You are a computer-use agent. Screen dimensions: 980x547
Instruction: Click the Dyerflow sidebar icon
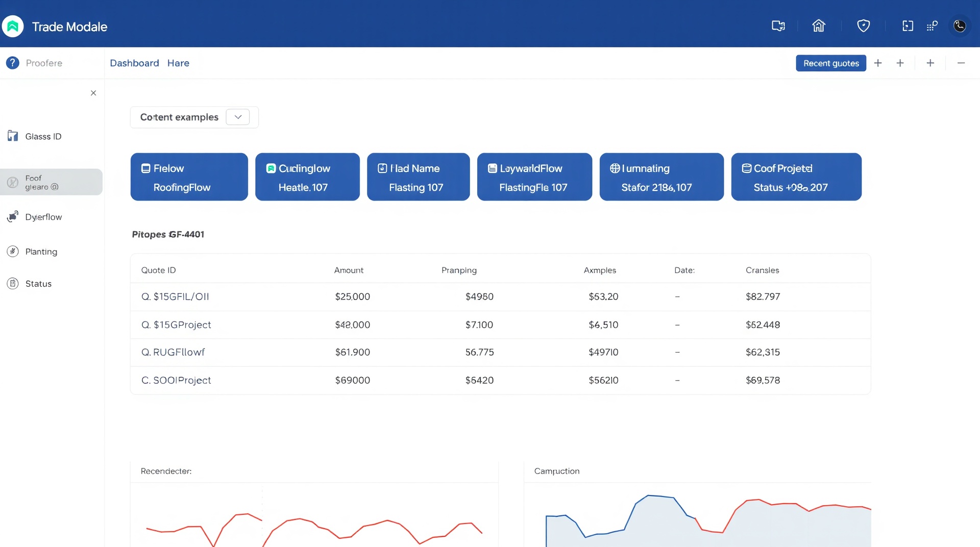pos(13,216)
